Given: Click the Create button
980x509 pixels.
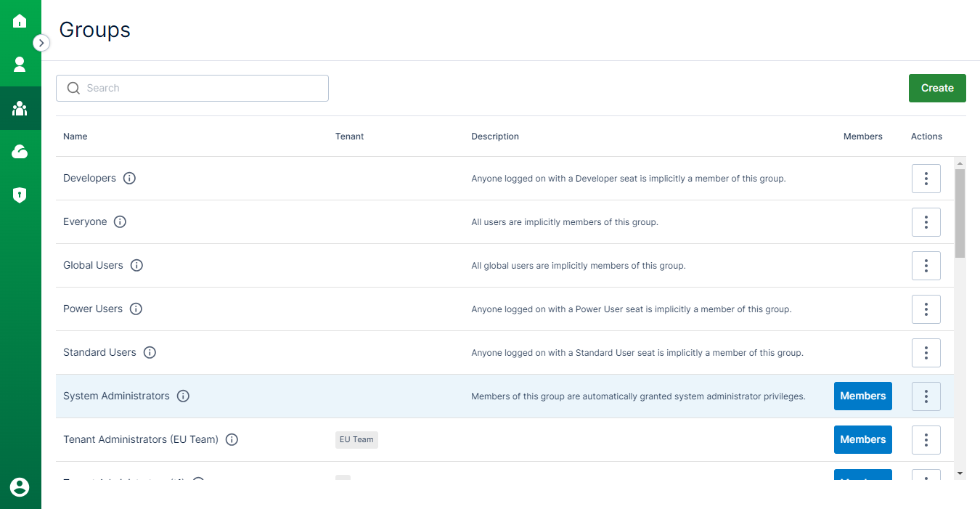Looking at the screenshot, I should 937,88.
